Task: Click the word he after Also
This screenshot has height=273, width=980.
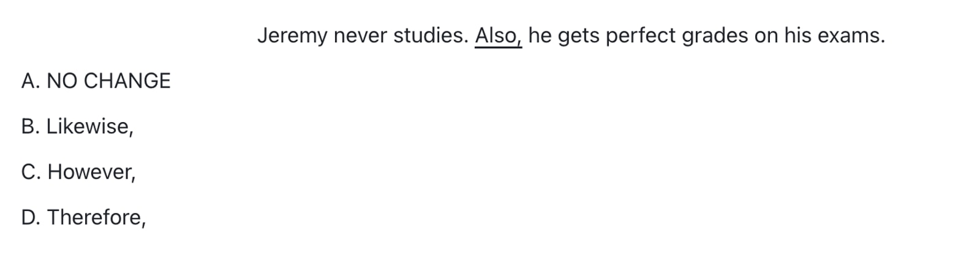Action: (x=540, y=36)
